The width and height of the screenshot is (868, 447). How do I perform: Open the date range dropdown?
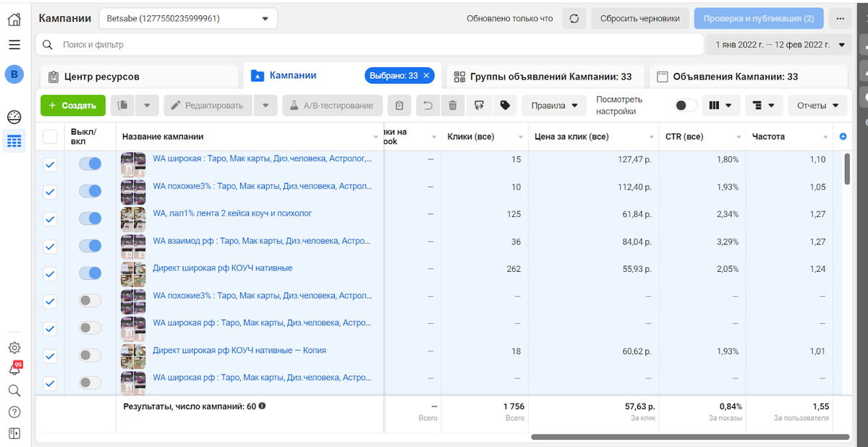[779, 44]
